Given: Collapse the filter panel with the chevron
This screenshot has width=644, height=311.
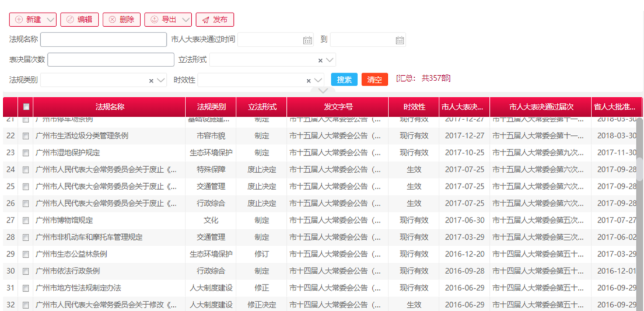Looking at the screenshot, I should pos(323,90).
